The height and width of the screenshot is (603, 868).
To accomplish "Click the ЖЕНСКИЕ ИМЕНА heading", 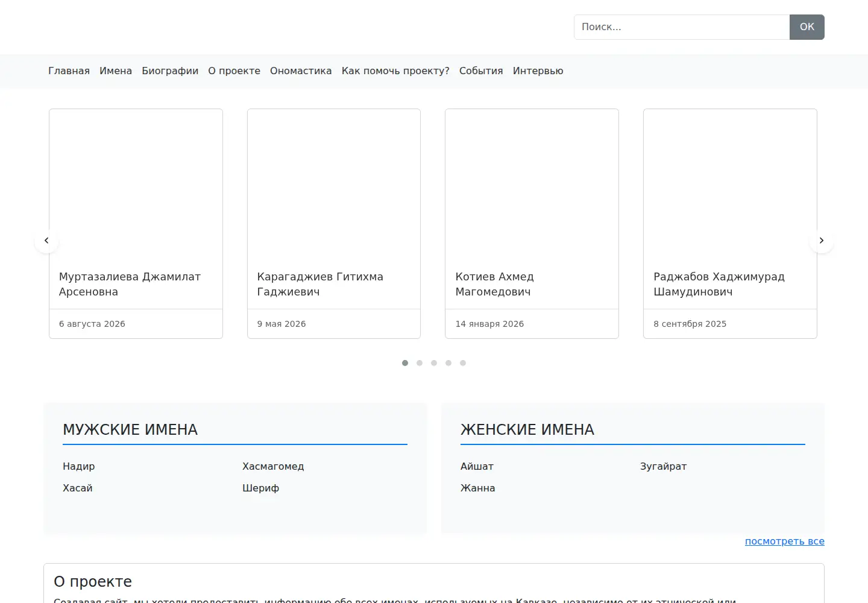I will click(527, 429).
